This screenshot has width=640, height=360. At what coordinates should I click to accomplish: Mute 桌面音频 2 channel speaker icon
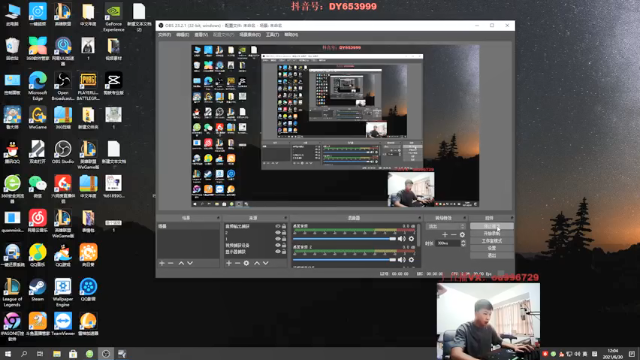(x=401, y=260)
